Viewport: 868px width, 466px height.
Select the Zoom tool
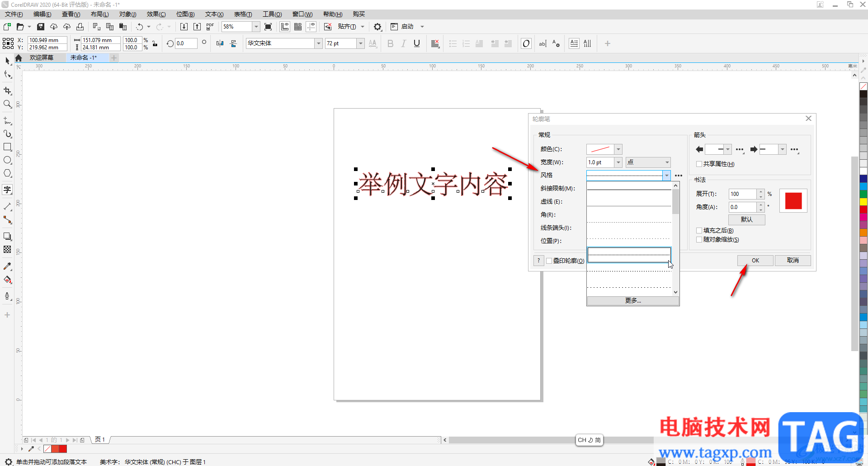(x=7, y=104)
